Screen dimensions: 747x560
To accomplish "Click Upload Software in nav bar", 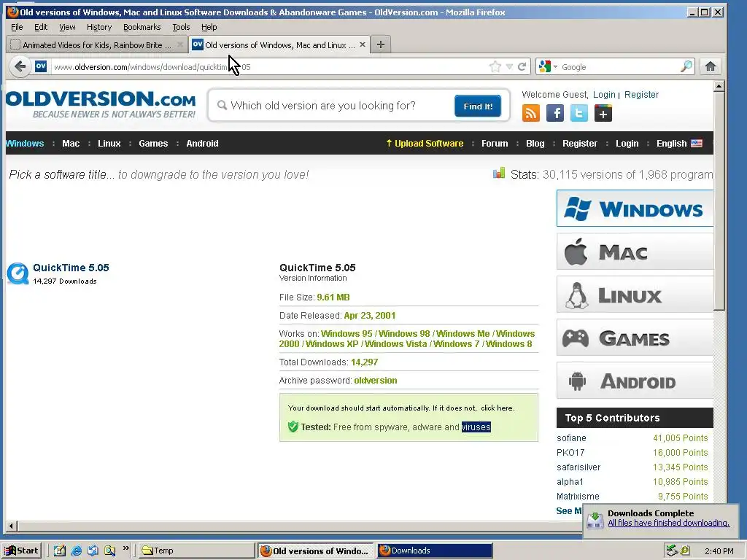I will [x=425, y=144].
